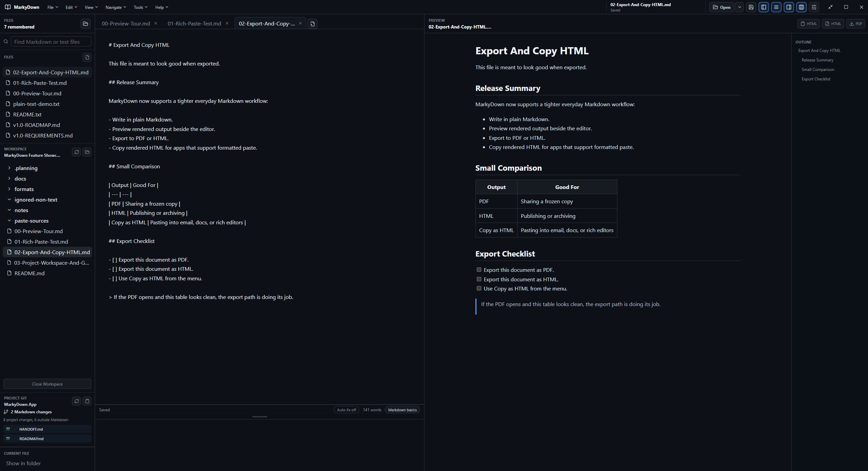Viewport: 868px width, 471px height.
Task: Open 01-Rich-Paste-Test.md in remembered files list
Action: 47,83
